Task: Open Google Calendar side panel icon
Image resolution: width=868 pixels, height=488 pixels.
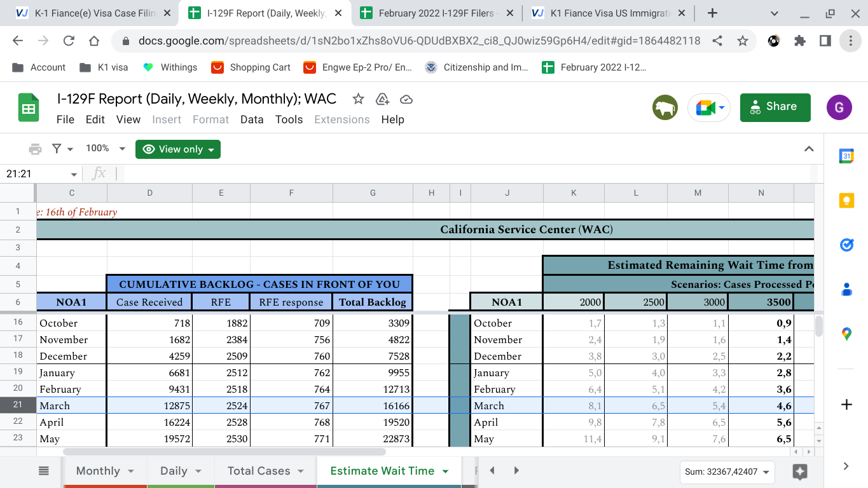Action: [846, 156]
